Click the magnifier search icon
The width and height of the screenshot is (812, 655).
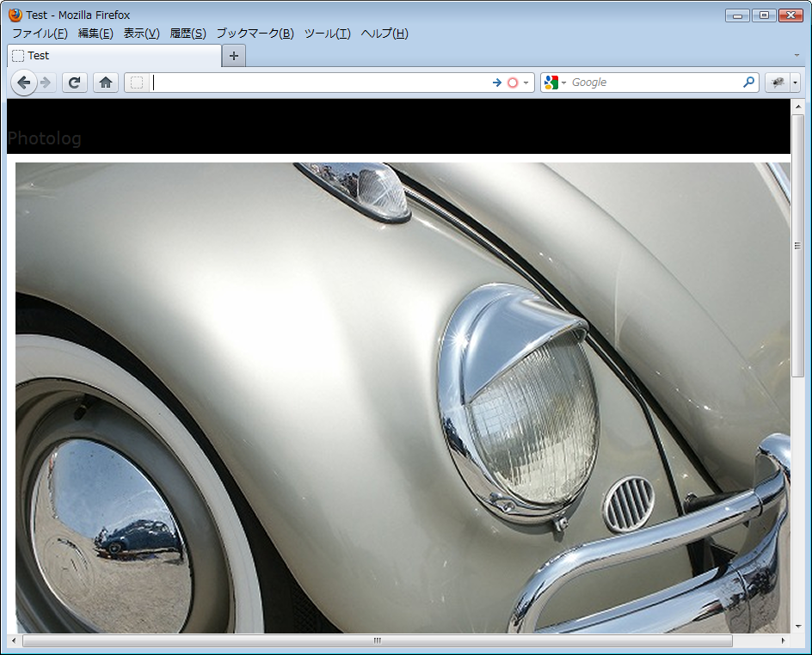click(x=748, y=83)
